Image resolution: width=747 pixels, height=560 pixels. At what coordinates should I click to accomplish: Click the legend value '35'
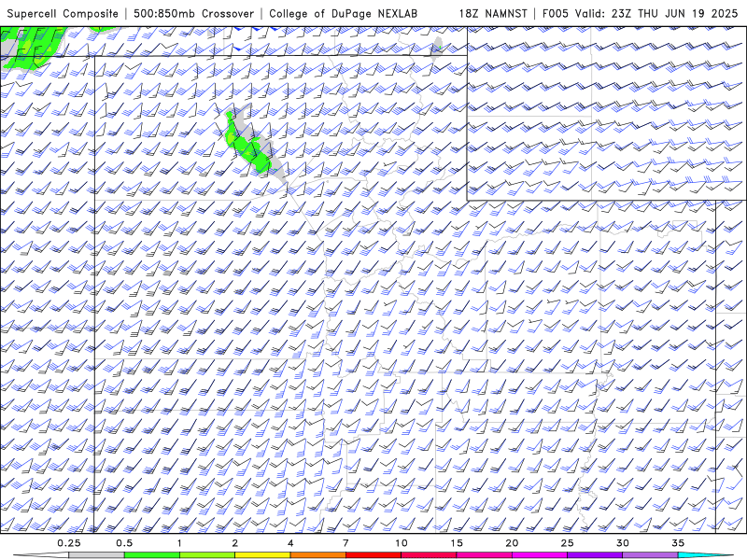(678, 543)
